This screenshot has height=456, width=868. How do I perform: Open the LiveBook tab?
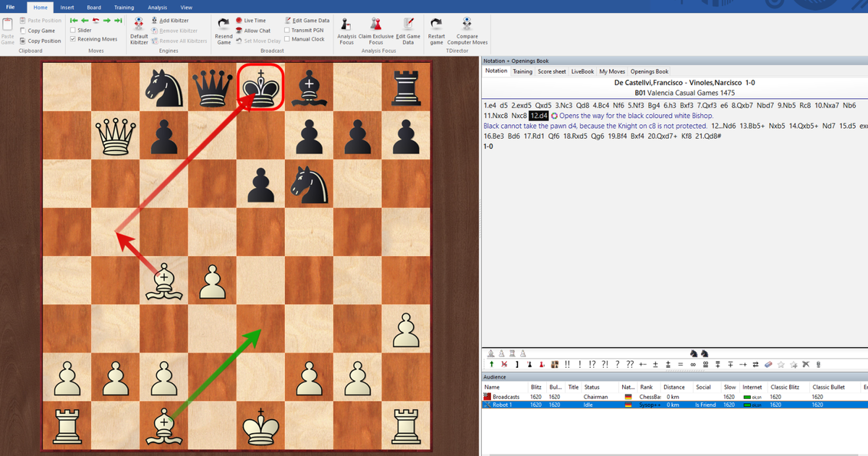coord(582,72)
